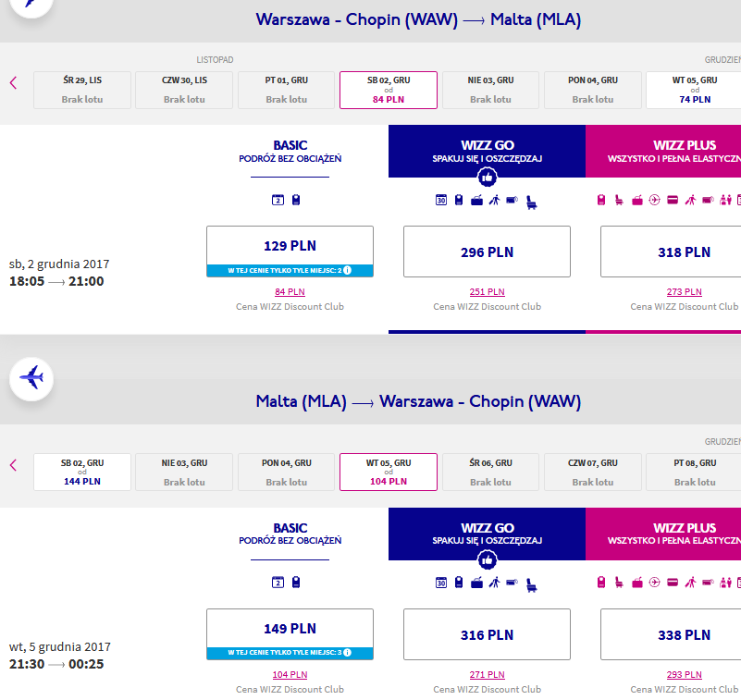Select return date SB 02, GRU 144 PLN

point(82,472)
